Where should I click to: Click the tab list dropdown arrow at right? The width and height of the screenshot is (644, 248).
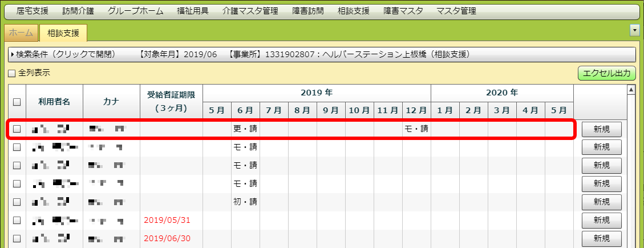tap(634, 30)
